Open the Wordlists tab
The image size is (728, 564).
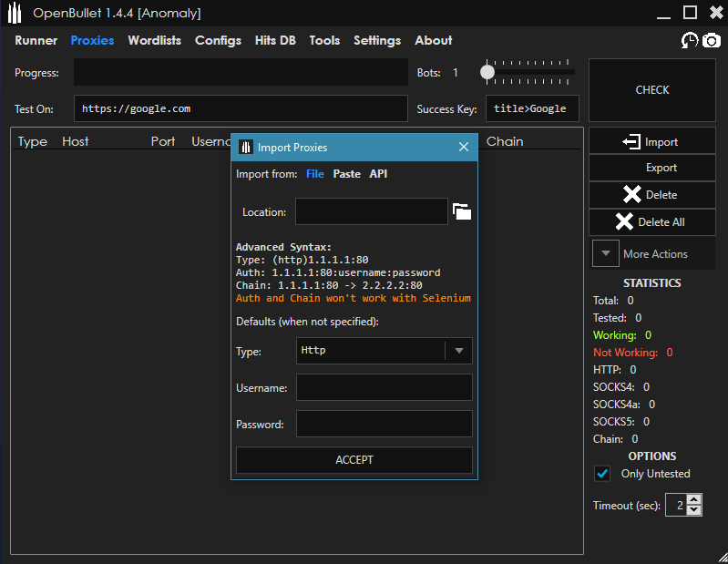(x=155, y=40)
